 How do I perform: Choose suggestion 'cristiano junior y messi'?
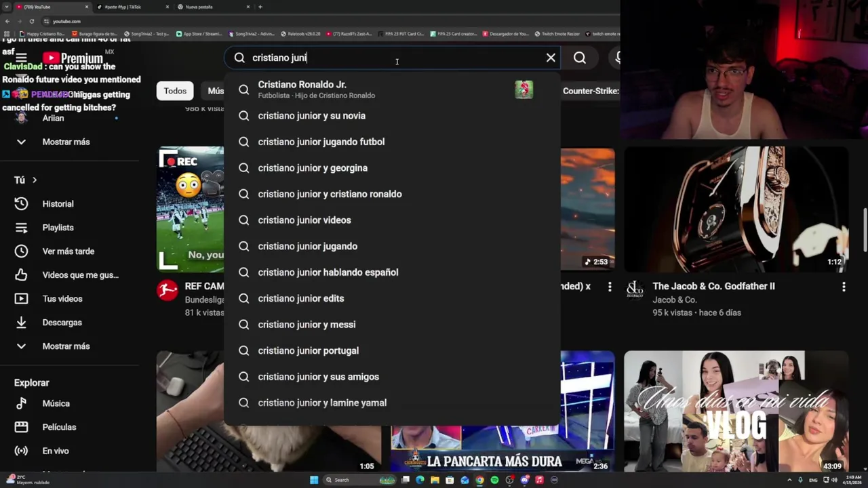click(392, 325)
